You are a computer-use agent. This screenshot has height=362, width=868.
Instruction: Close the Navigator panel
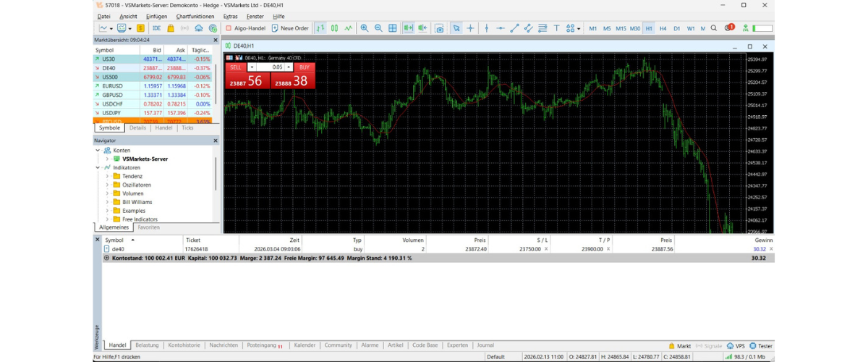coord(215,140)
